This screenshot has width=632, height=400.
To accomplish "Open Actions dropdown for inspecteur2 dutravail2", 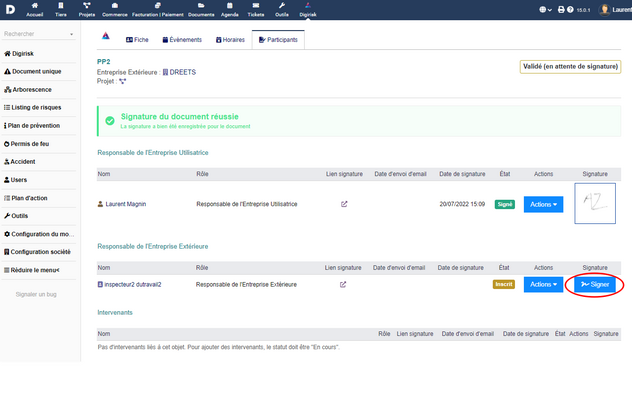I will [543, 284].
